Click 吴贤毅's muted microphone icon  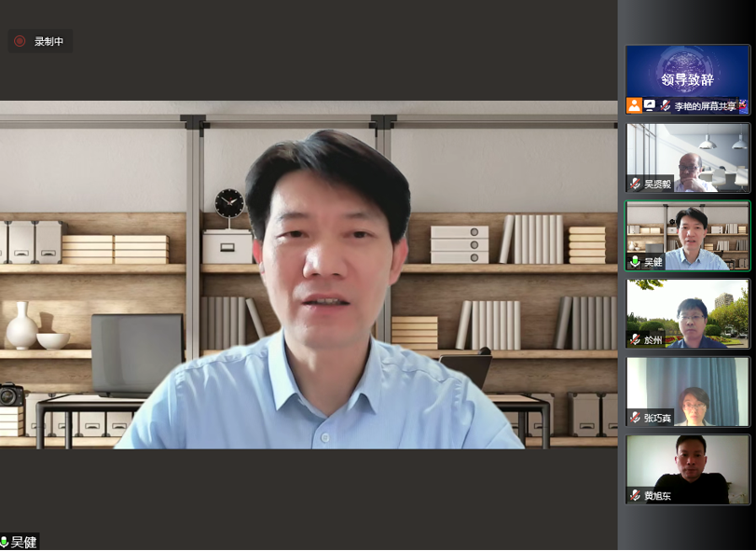[x=635, y=184]
